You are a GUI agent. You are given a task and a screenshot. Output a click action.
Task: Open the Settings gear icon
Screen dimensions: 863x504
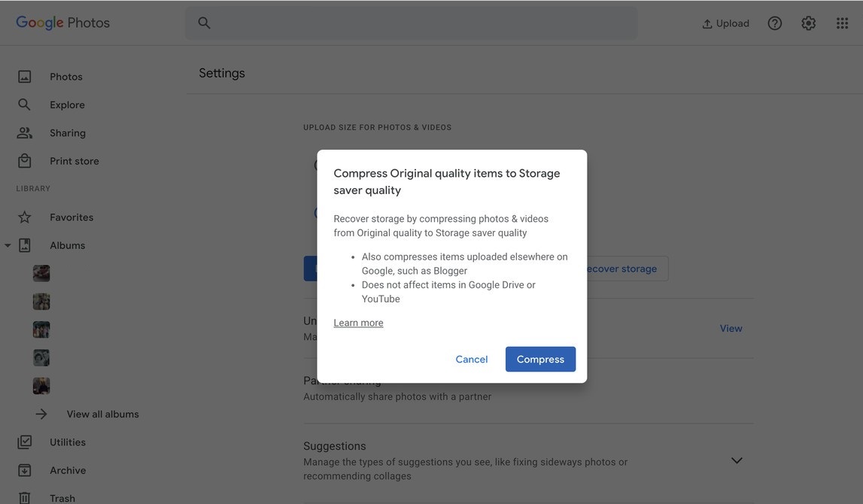tap(808, 23)
